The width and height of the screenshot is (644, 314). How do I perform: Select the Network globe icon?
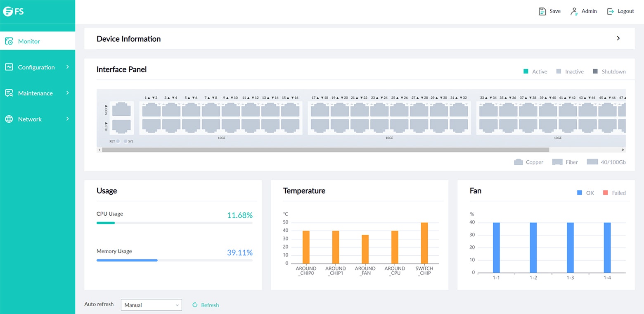(8, 119)
